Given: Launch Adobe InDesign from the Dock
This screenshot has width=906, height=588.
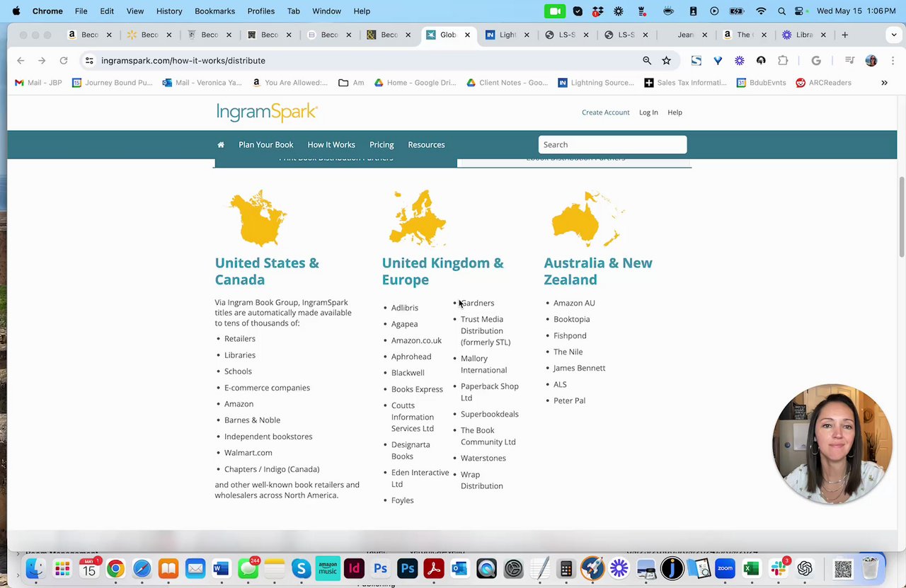Looking at the screenshot, I should coord(354,568).
